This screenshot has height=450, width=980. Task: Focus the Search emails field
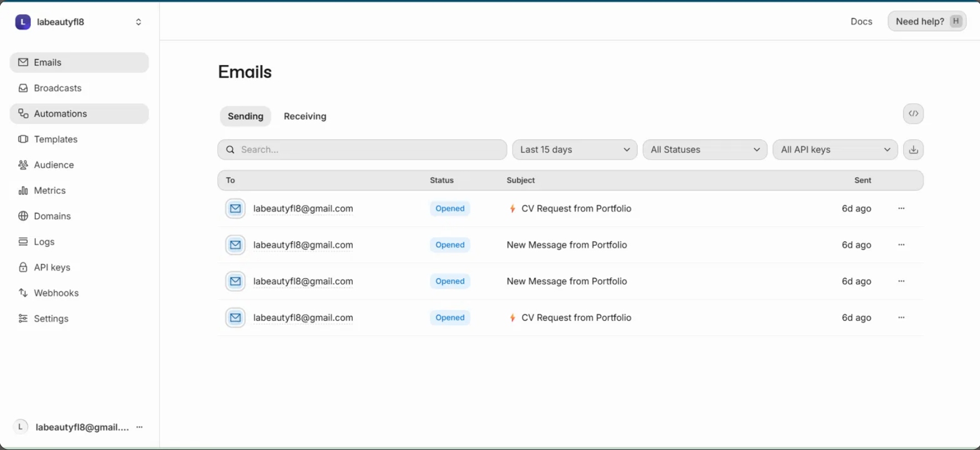(x=362, y=150)
